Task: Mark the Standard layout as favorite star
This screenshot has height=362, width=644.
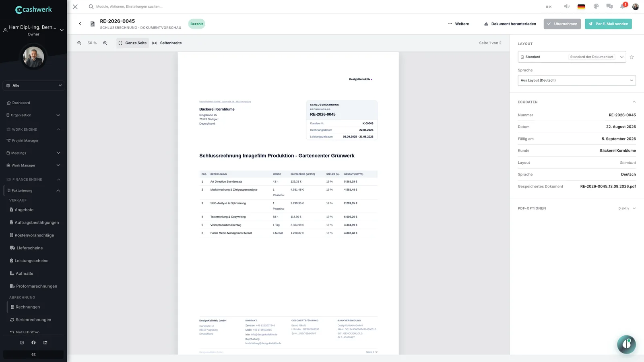Action: pos(632,57)
